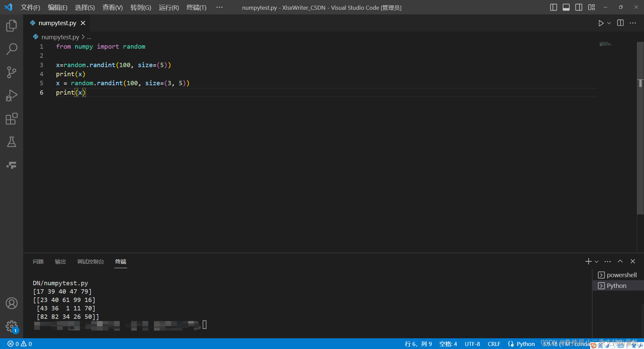Change end of line sequence CRLF

(494, 344)
